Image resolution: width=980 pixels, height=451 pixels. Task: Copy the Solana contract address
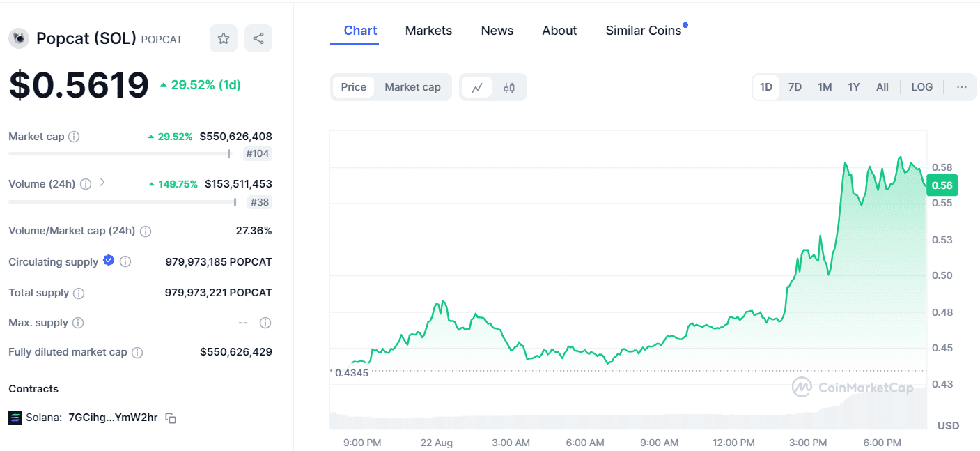[x=171, y=418]
